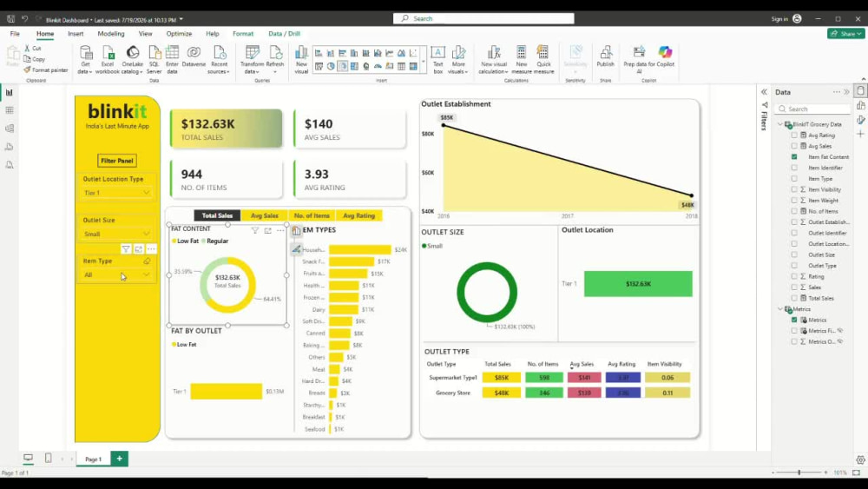Image resolution: width=868 pixels, height=489 pixels.
Task: Publish the report
Action: point(606,57)
